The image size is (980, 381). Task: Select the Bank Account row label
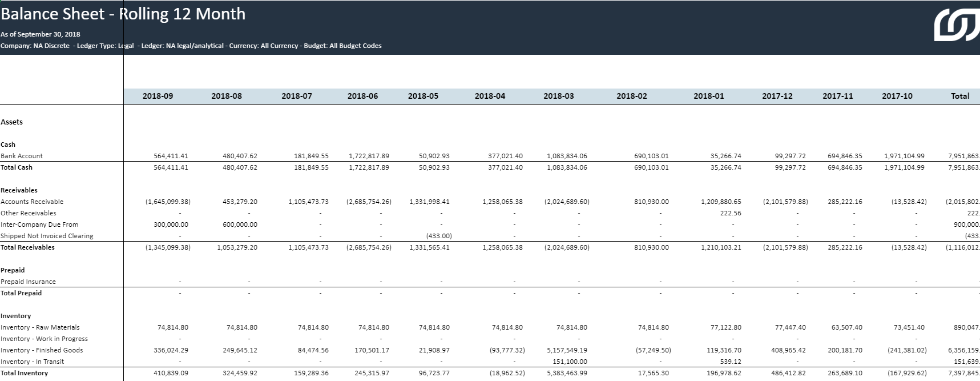pos(22,156)
